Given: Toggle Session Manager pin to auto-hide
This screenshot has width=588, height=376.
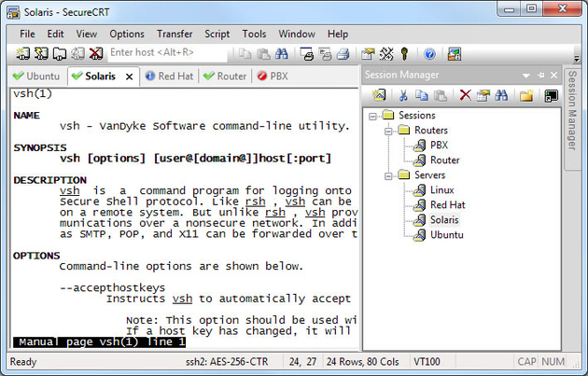Looking at the screenshot, I should [540, 76].
